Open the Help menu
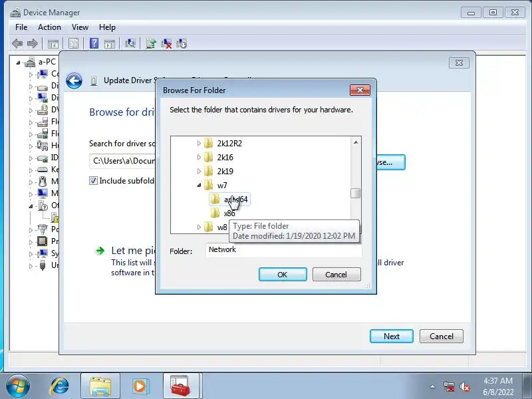The width and height of the screenshot is (532, 399). [107, 27]
